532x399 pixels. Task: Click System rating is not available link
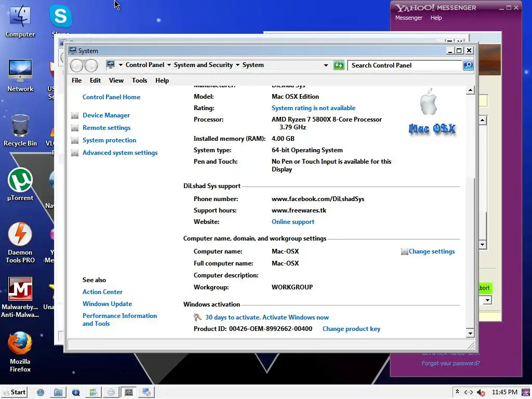pos(313,108)
